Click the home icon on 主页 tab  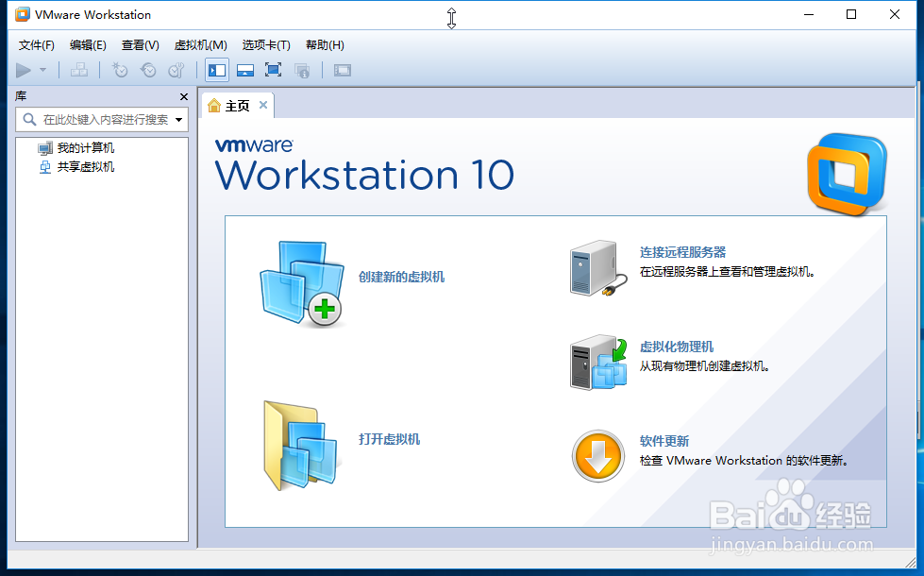click(x=214, y=106)
